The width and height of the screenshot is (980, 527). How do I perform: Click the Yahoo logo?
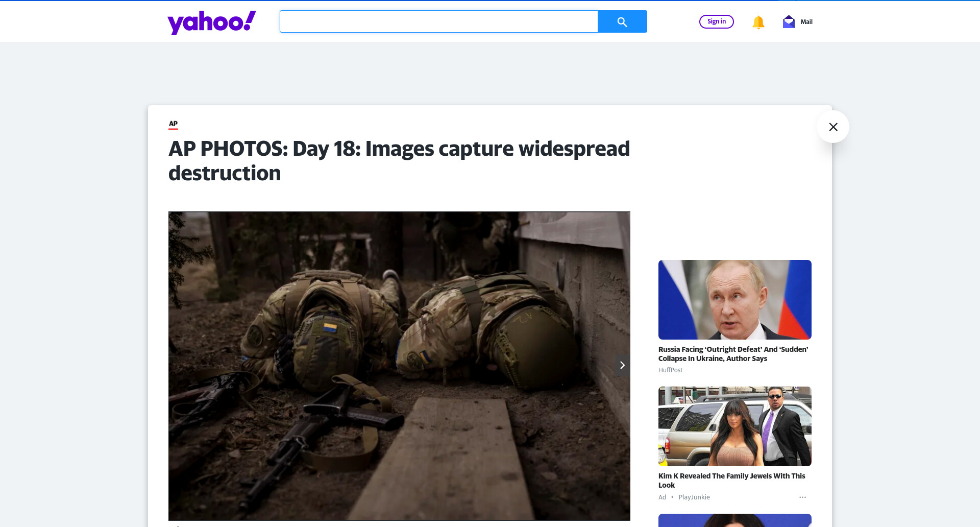pos(211,22)
